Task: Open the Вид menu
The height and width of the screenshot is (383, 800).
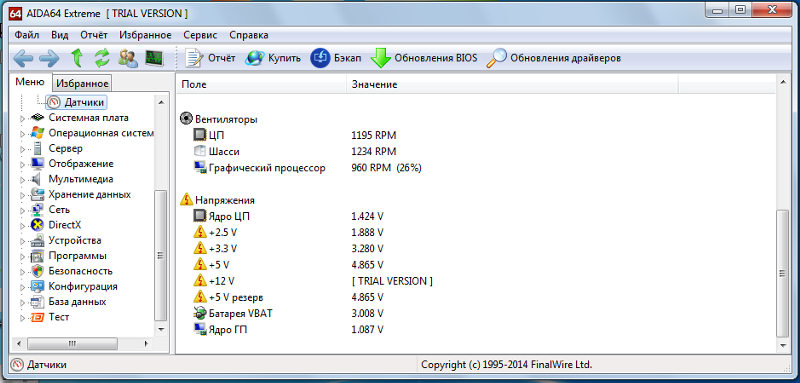Action: (60, 35)
